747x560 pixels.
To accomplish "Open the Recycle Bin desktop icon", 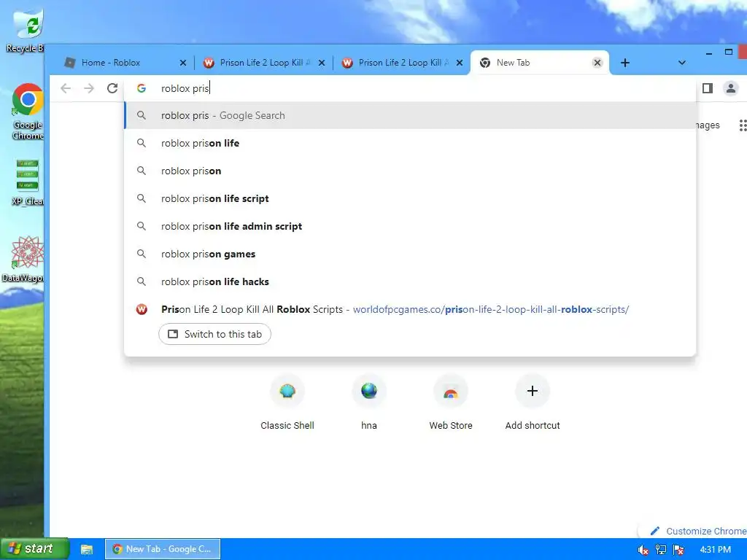I will pyautogui.click(x=27, y=31).
